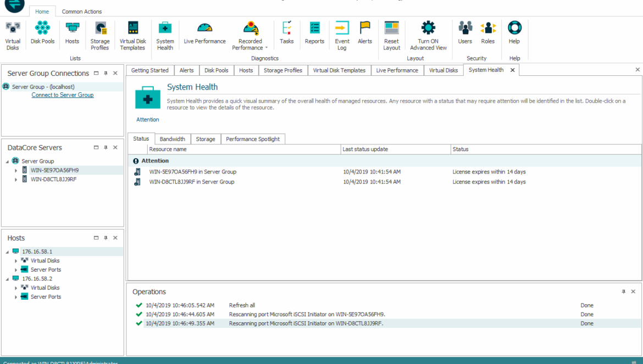
Task: Sort by Last status update column
Action: tap(396, 149)
